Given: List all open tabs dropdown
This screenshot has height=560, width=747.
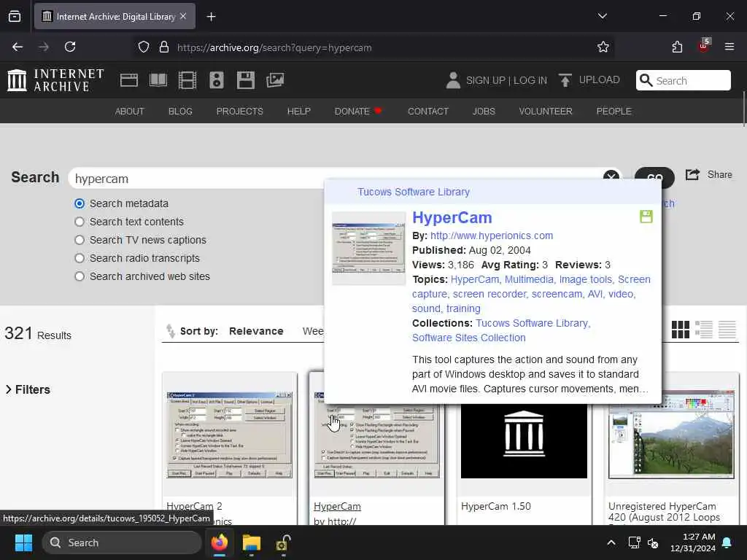Looking at the screenshot, I should coord(602,16).
